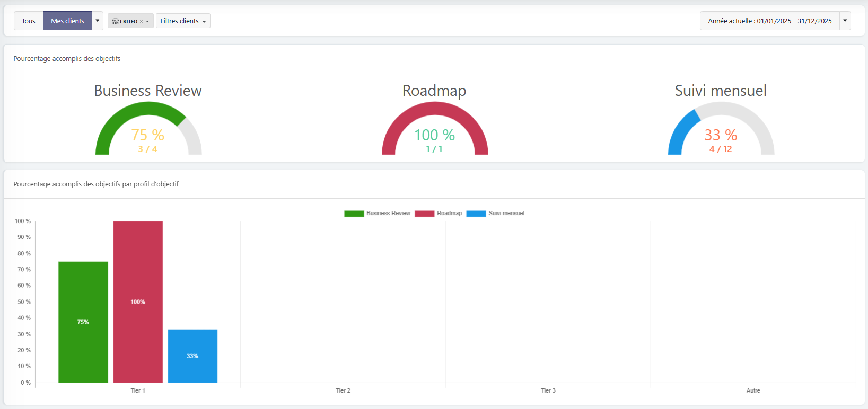Image resolution: width=868 pixels, height=409 pixels.
Task: Toggle Suivi mensuel series in chart legend
Action: pyautogui.click(x=495, y=214)
